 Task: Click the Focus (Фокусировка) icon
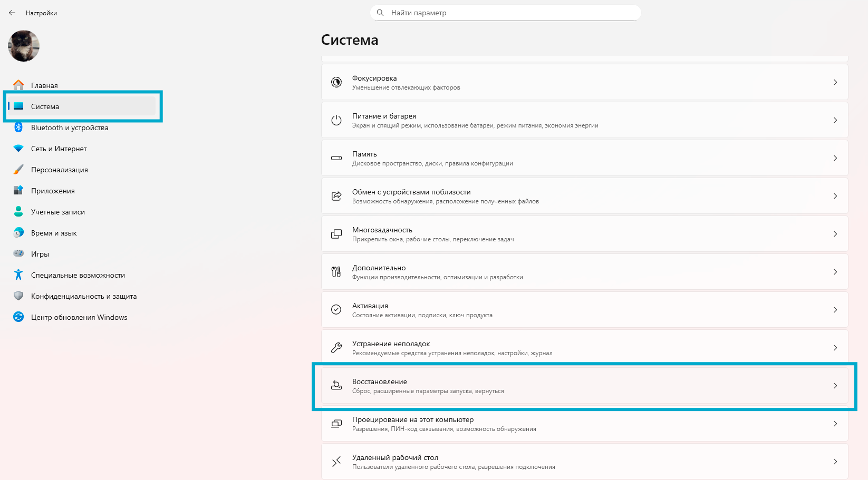click(336, 82)
